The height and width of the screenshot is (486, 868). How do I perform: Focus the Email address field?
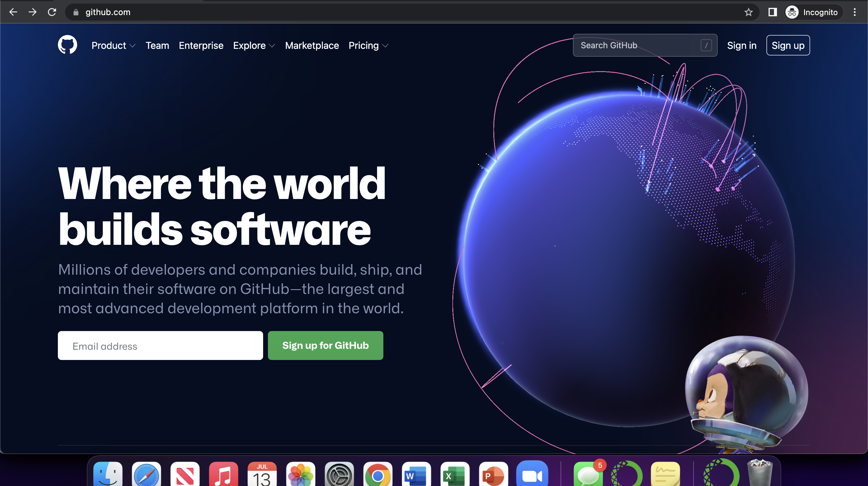(x=160, y=346)
